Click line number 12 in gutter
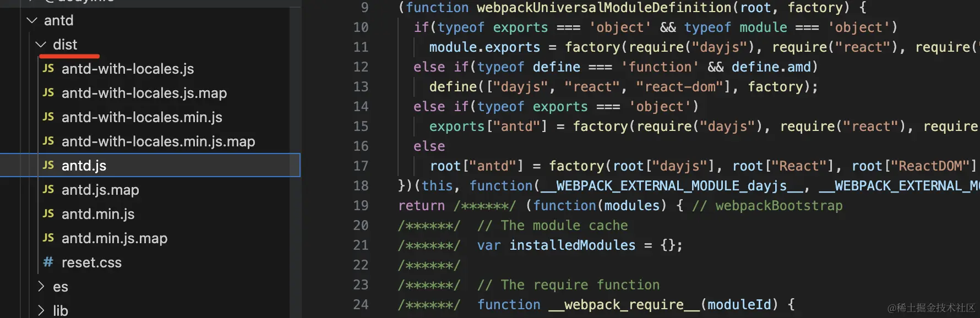This screenshot has height=318, width=980. [x=361, y=67]
